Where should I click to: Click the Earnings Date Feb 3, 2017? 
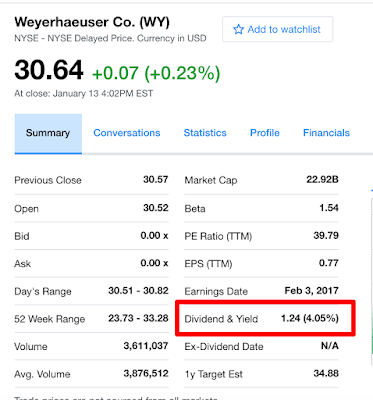[x=311, y=291]
